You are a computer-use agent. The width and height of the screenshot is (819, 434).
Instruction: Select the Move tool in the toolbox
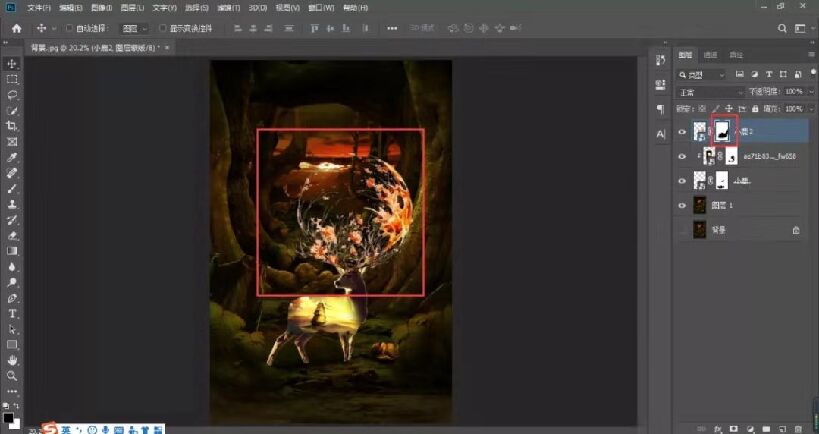(12, 64)
